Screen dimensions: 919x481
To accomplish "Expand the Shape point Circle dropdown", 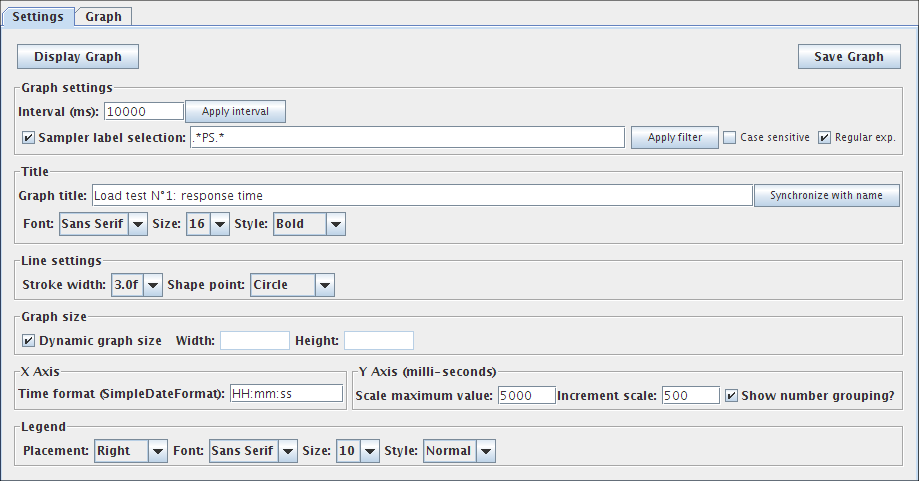I will [292, 285].
